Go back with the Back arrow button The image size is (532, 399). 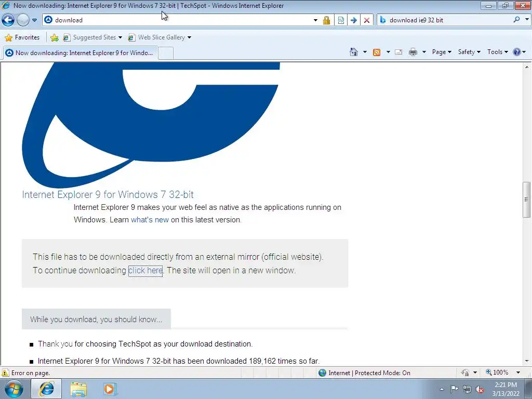8,20
